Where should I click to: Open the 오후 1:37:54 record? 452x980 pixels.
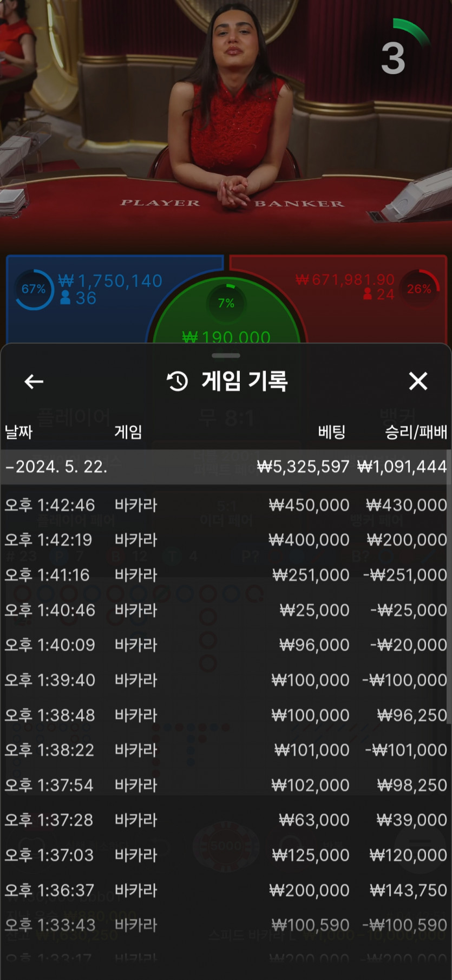coord(226,785)
